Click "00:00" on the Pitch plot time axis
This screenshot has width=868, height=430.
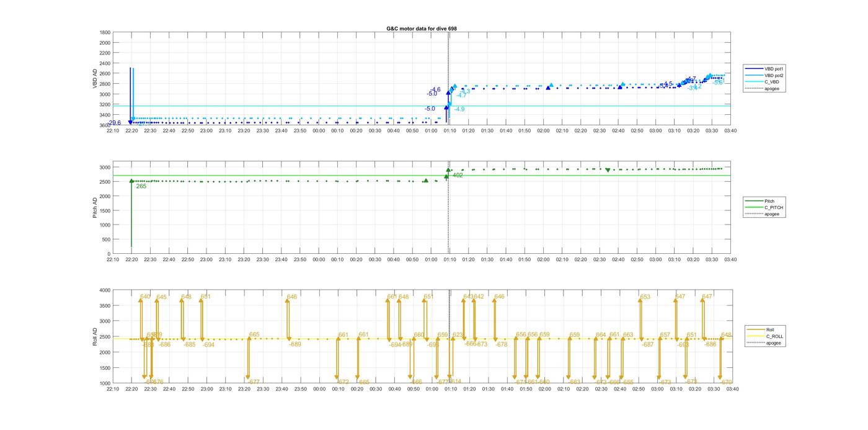point(319,259)
